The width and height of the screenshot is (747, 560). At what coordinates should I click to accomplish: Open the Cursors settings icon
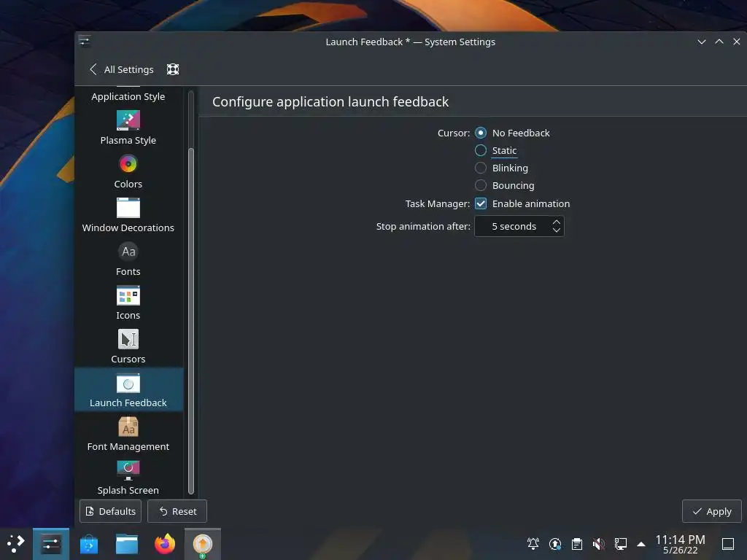(x=128, y=339)
